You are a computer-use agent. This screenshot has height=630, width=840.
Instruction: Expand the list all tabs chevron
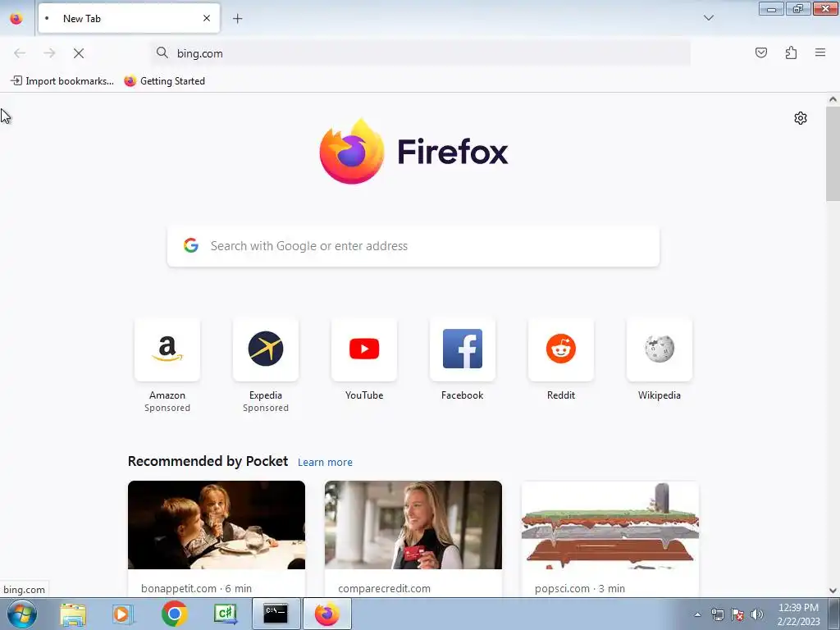708,18
